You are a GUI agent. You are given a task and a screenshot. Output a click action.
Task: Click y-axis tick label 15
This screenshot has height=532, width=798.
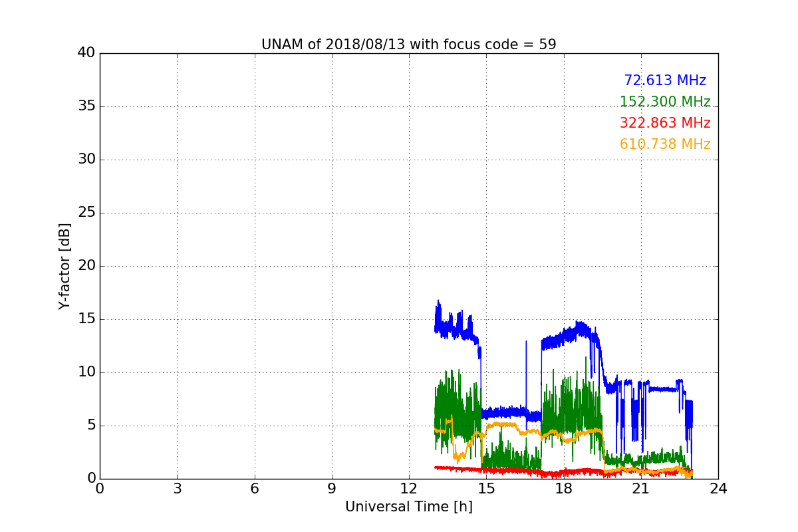pyautogui.click(x=86, y=319)
